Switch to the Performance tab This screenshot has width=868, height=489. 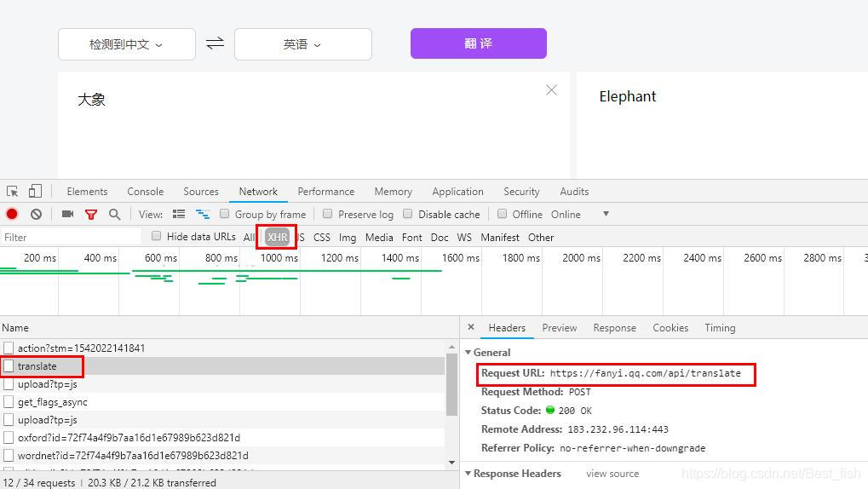(326, 192)
